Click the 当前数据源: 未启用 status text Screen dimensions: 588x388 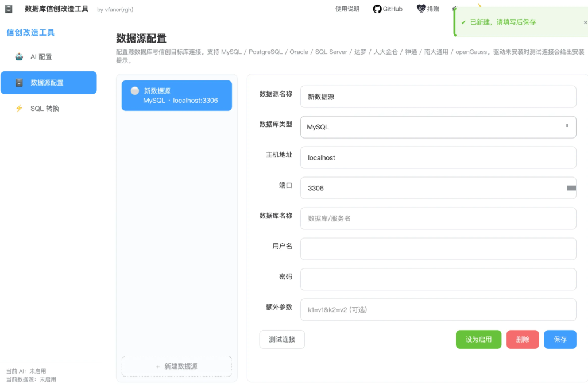(31, 379)
